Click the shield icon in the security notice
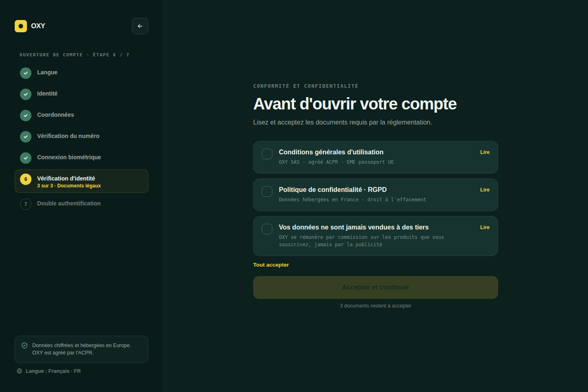 (24, 345)
